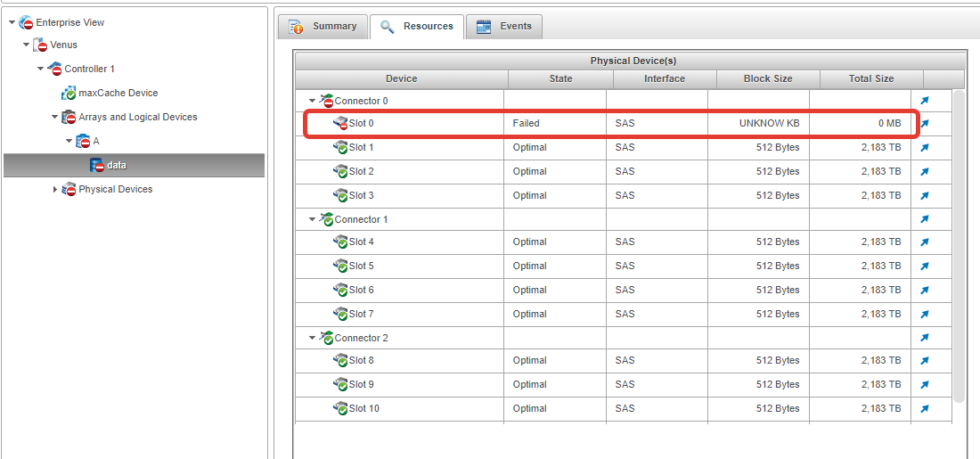This screenshot has height=459, width=980.
Task: Select array A in the tree
Action: coord(95,141)
